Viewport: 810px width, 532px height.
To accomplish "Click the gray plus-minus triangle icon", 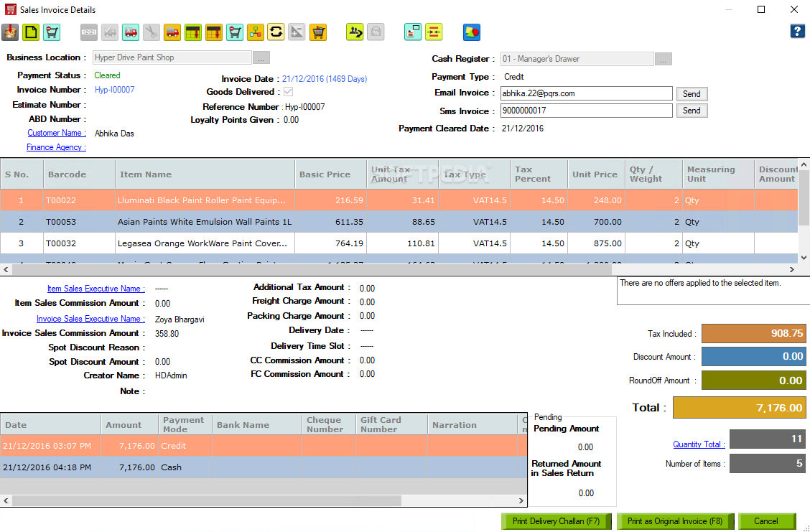I will (x=297, y=32).
